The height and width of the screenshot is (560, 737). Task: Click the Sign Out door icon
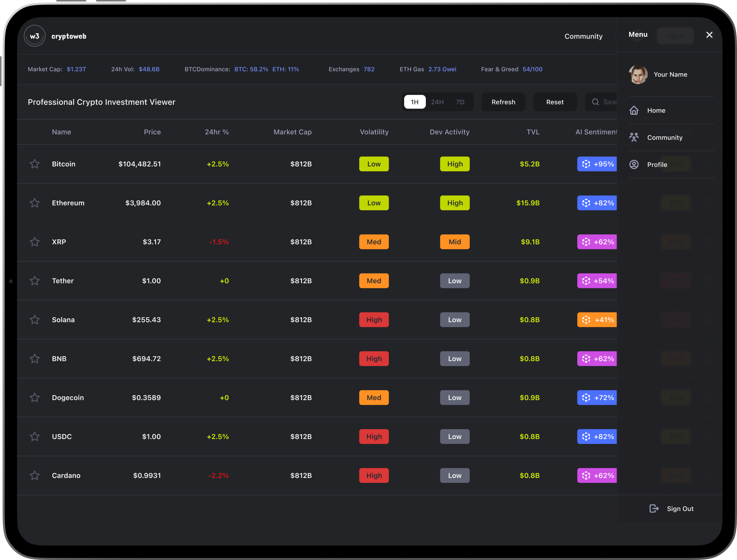coord(654,508)
